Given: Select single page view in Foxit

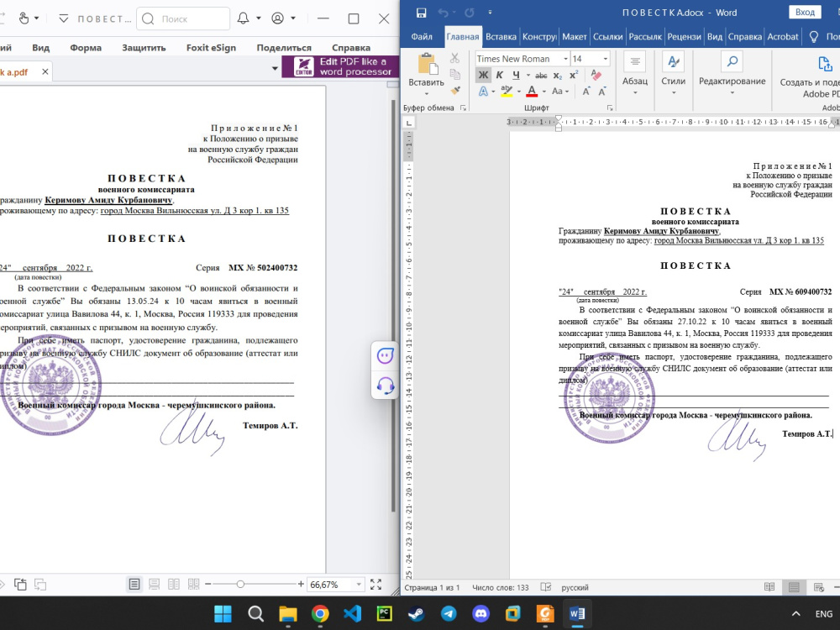Looking at the screenshot, I should click(134, 585).
